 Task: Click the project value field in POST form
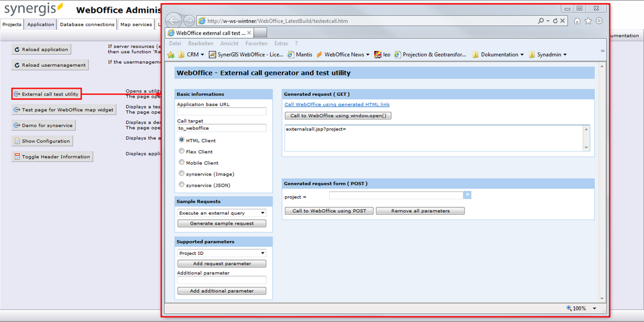point(396,195)
